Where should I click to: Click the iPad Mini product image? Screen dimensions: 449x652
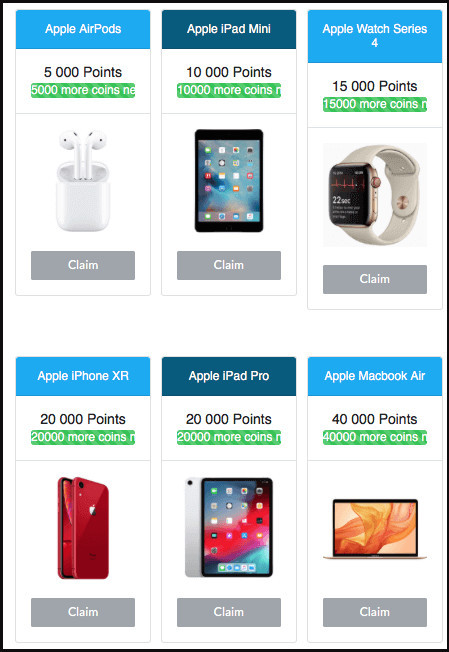coord(229,180)
